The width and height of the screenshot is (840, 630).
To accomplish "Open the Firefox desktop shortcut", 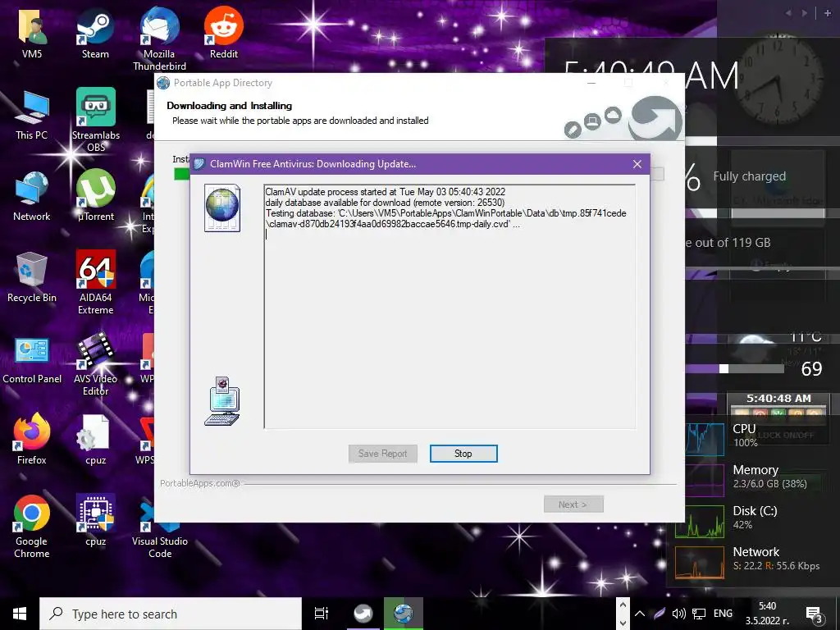I will [x=32, y=440].
